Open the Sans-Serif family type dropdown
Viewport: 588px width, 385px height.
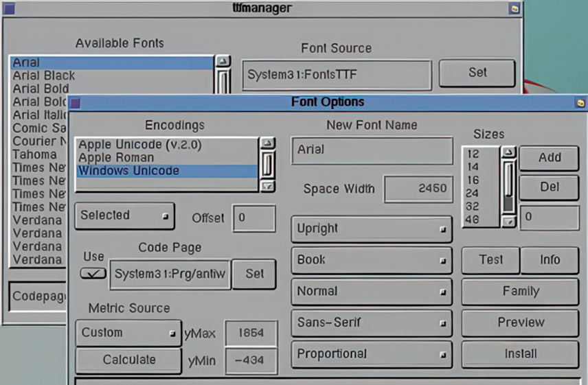point(372,323)
